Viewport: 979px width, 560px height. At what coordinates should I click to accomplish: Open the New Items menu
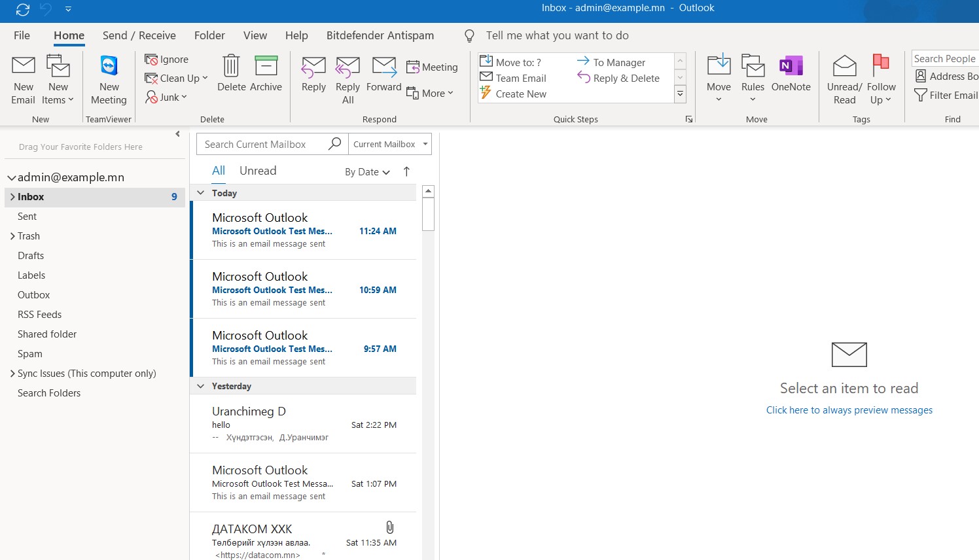58,80
